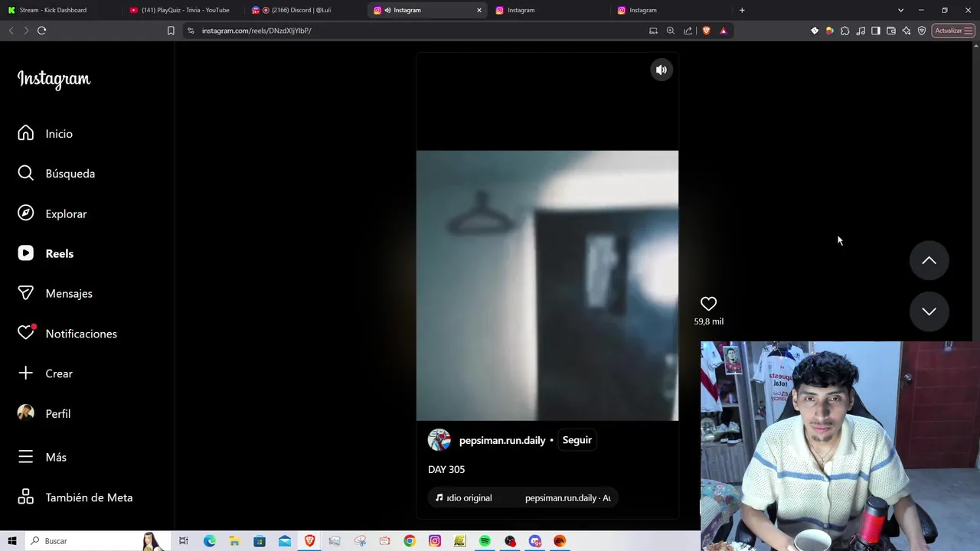
Task: Open Microsoft Edge from taskbar
Action: click(209, 541)
